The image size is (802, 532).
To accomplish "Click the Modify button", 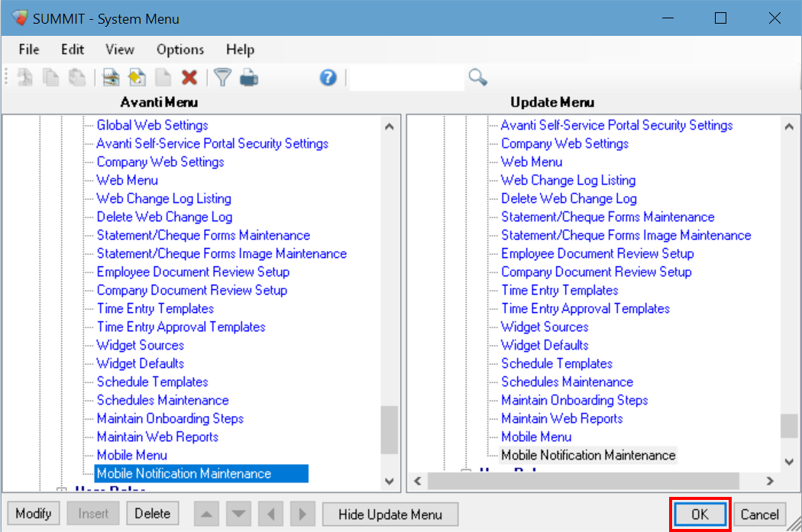I will click(x=34, y=514).
